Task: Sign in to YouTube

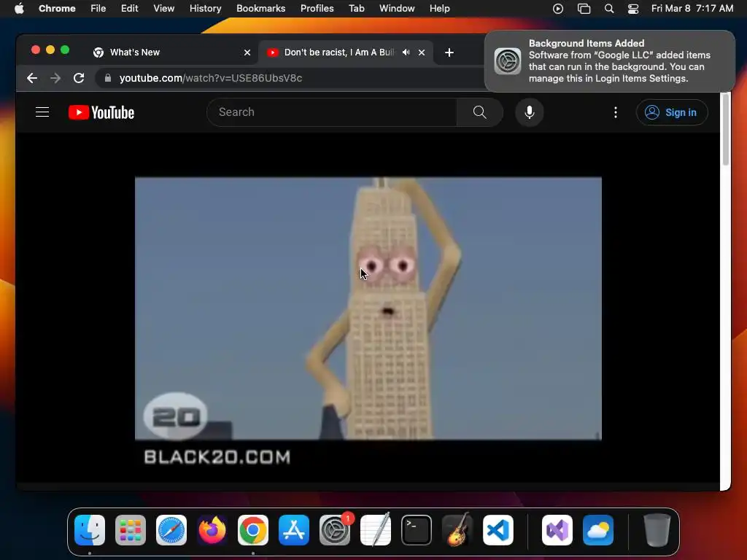Action: [x=672, y=112]
